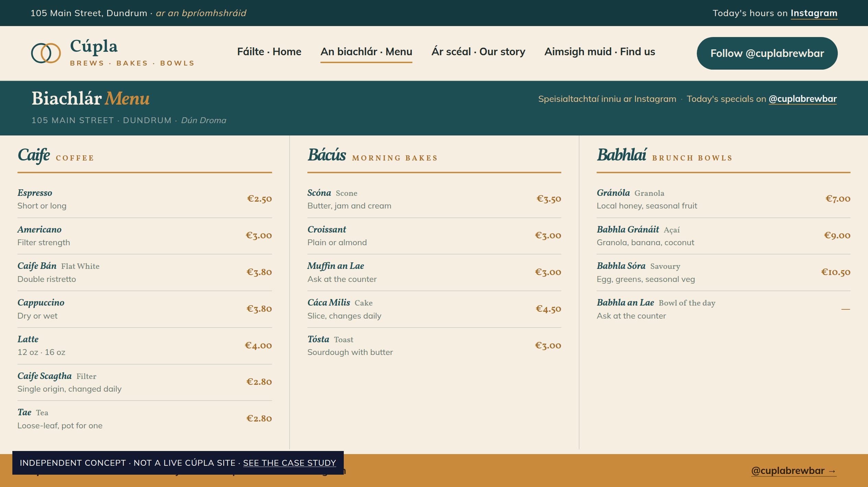Click 'Speisialtachtaí inniu ar Instagram' text
This screenshot has width=868, height=487.
click(x=607, y=99)
